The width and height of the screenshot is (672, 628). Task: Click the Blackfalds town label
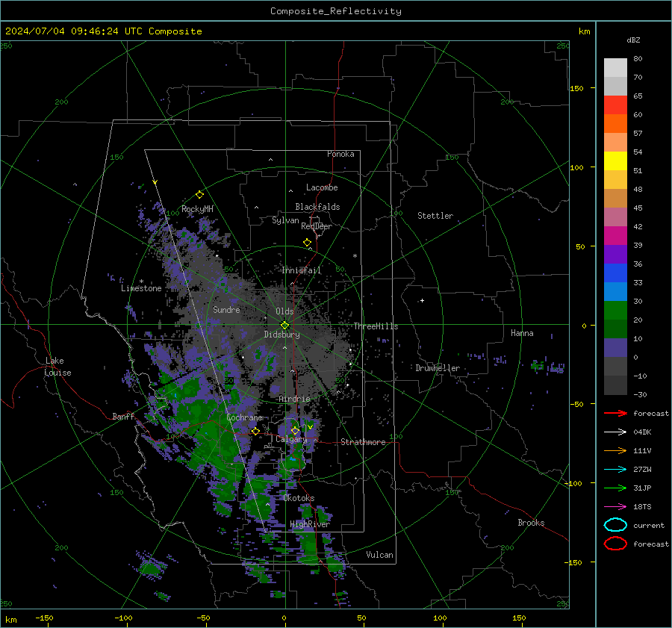pos(317,207)
